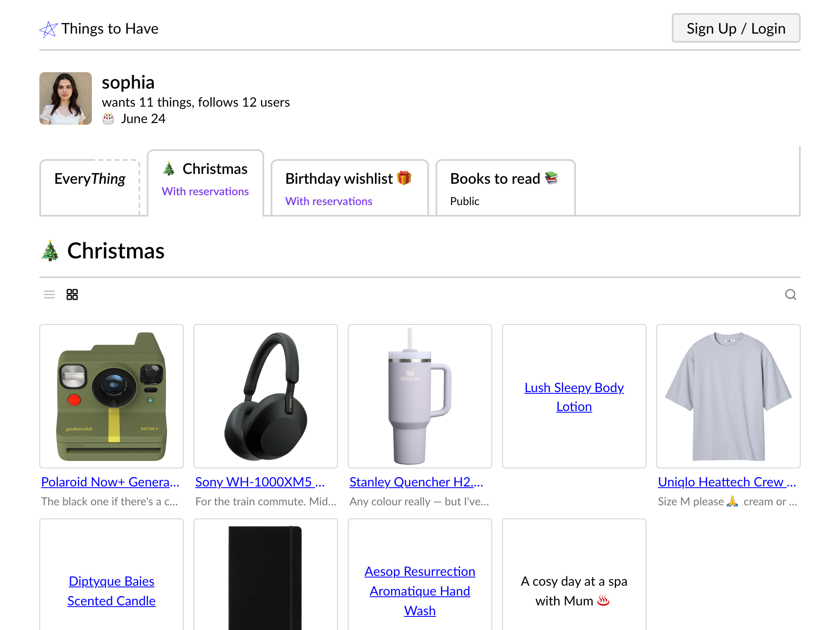
Task: Click the Christmas section heading
Action: (103, 251)
